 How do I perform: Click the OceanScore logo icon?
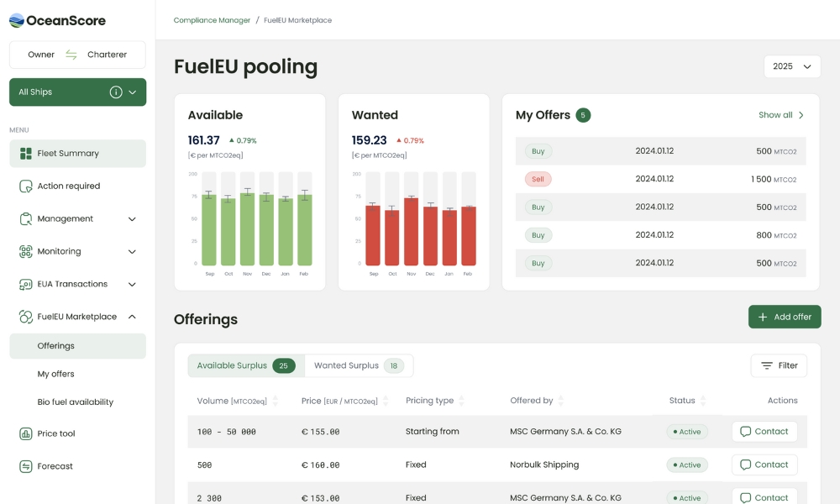click(x=17, y=20)
